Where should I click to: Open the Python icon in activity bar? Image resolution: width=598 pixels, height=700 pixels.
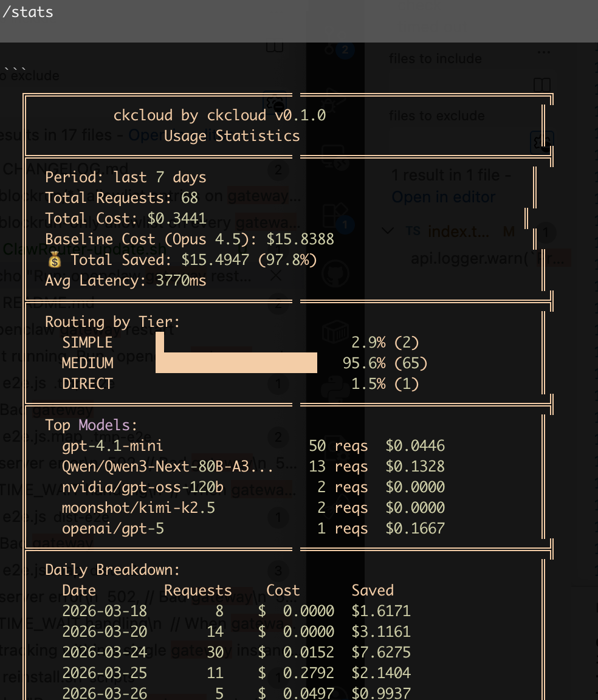[335, 389]
